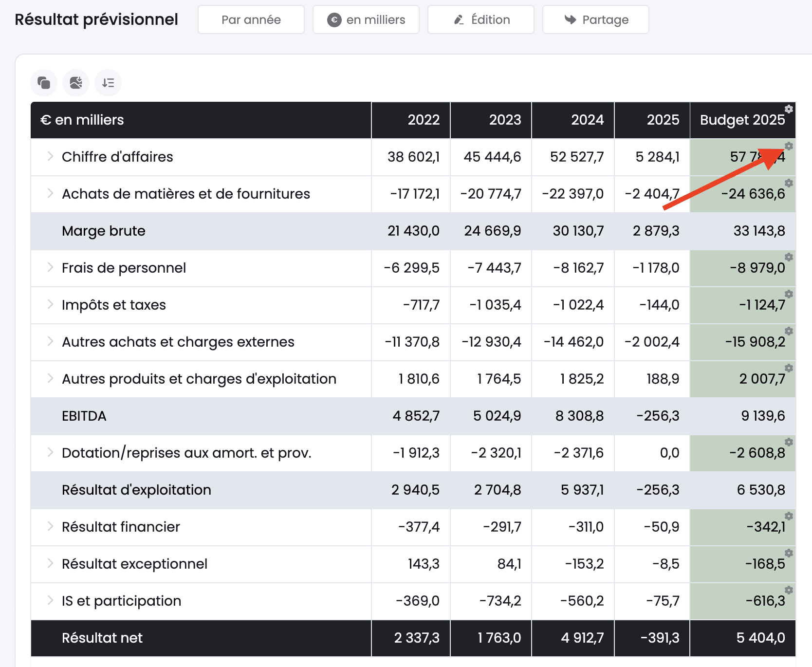Expand the Chiffre d'affaires row
Viewport: 812px width, 667px height.
click(x=50, y=156)
